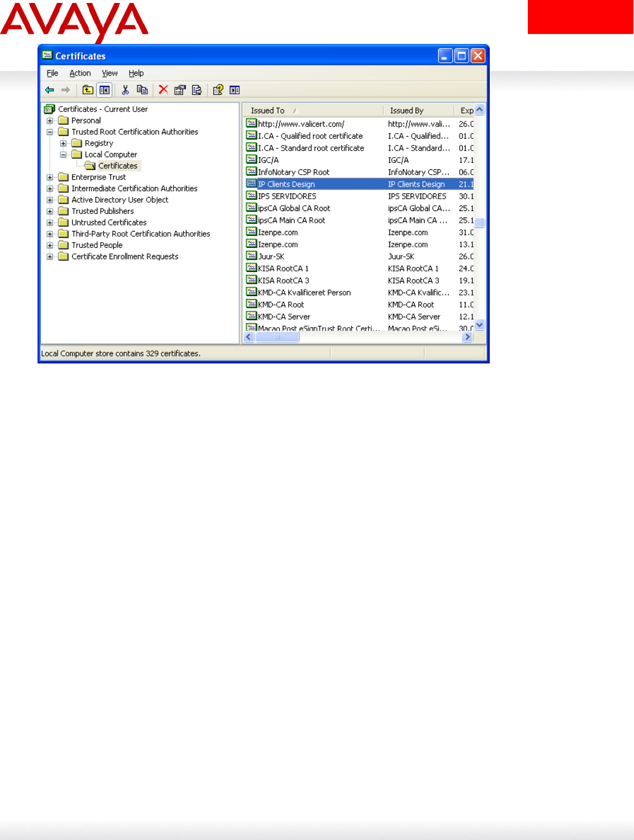Click folder icon next to Untrusted Certificates
The image size is (634, 840).
pos(63,222)
